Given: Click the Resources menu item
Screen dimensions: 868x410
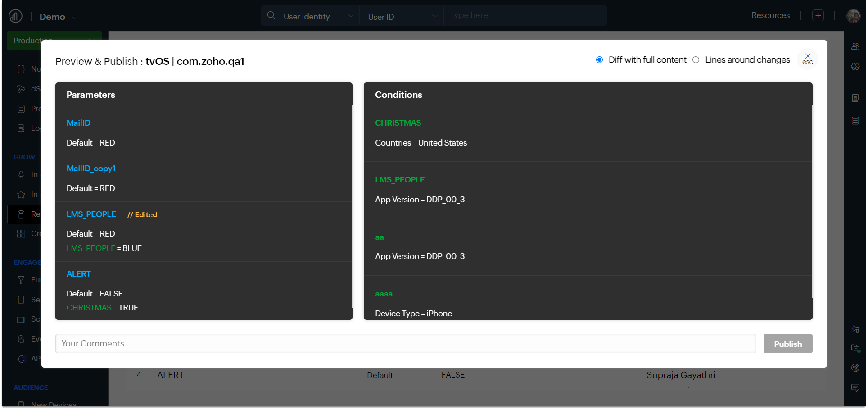Looking at the screenshot, I should pos(770,15).
